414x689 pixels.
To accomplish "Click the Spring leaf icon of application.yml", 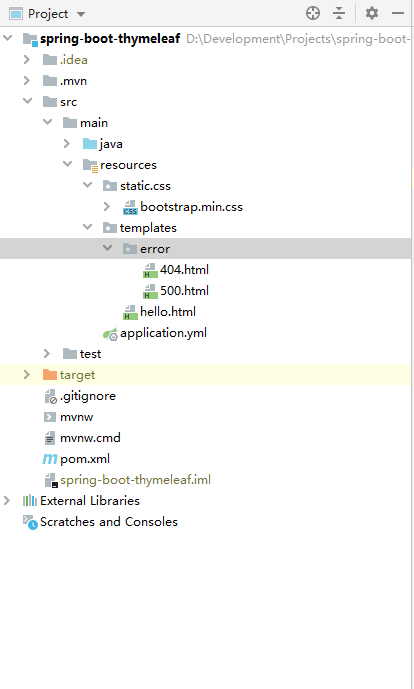I will click(110, 334).
